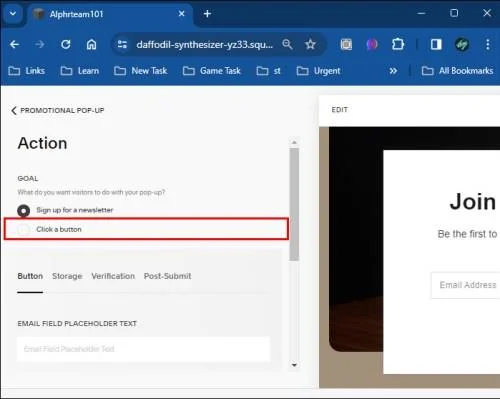Image resolution: width=500 pixels, height=399 pixels.
Task: Open a new browser tab
Action: (207, 14)
